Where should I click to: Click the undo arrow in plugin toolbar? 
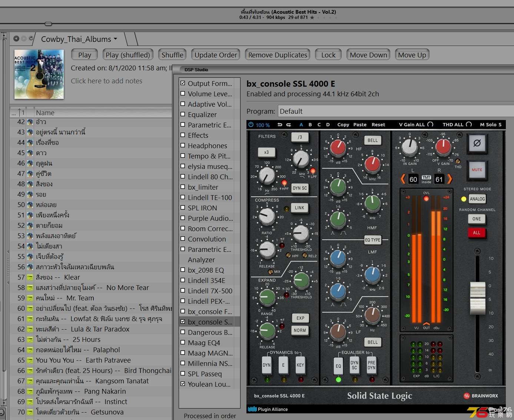click(280, 124)
